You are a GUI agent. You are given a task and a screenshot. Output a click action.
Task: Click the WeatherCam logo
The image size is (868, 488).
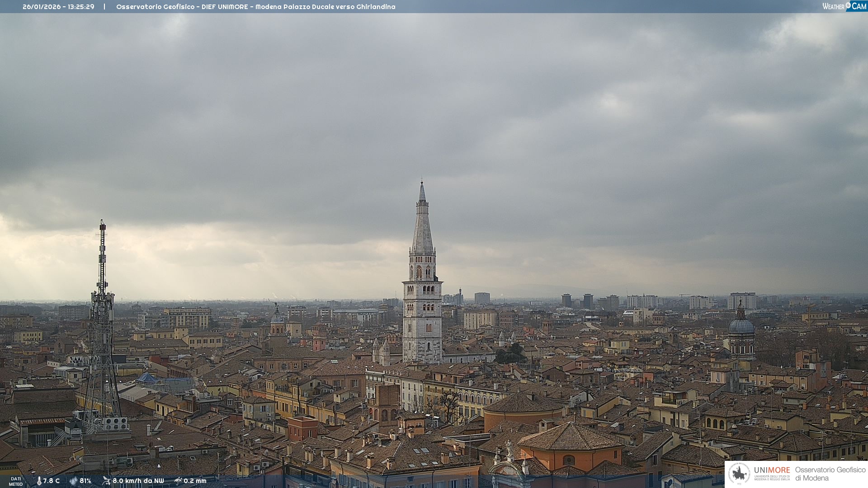(x=844, y=6)
